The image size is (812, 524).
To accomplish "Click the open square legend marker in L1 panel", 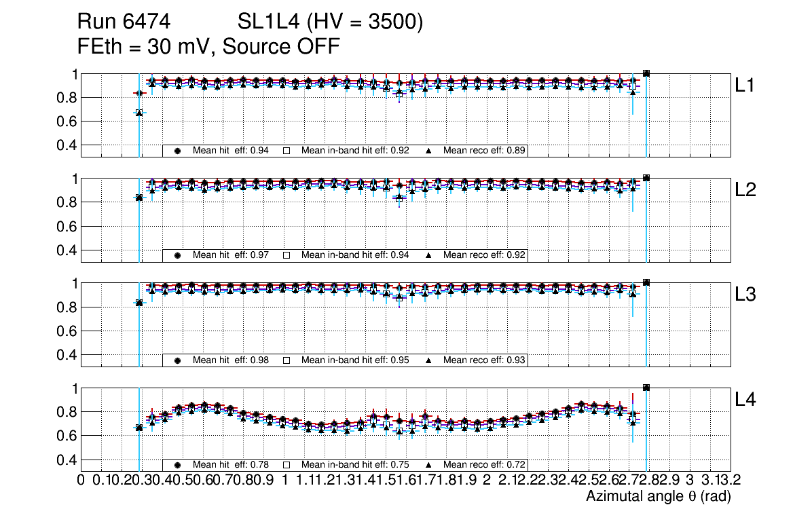I will tap(287, 151).
